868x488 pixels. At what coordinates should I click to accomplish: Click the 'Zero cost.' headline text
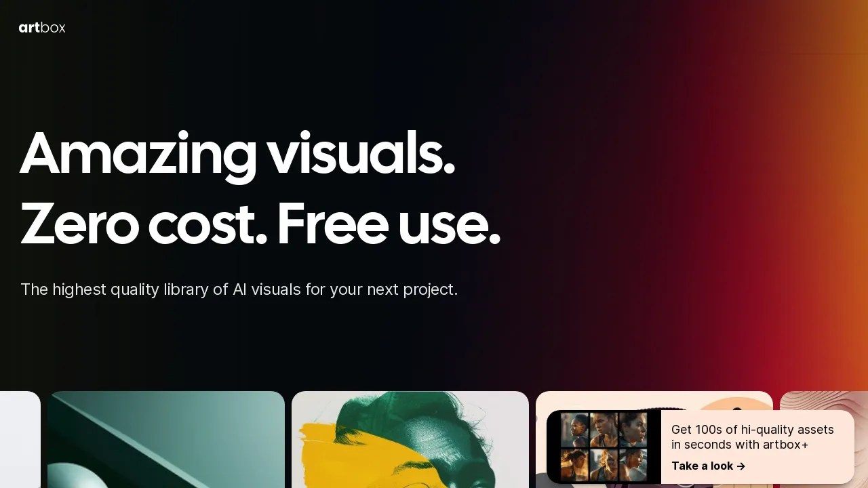pos(144,224)
